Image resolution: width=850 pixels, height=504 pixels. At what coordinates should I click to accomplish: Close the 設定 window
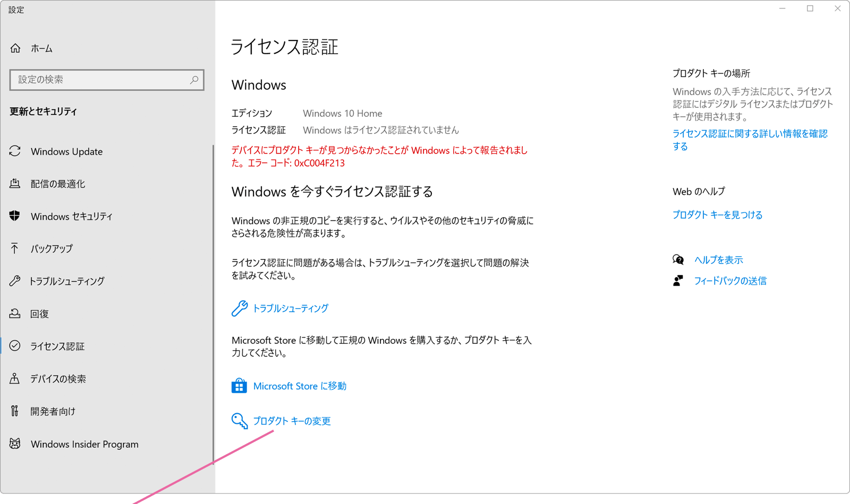[838, 8]
